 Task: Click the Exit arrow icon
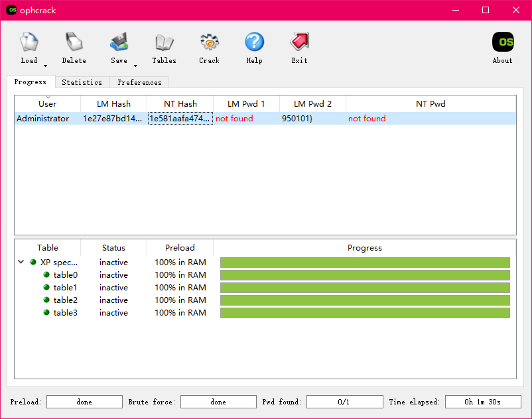[299, 43]
